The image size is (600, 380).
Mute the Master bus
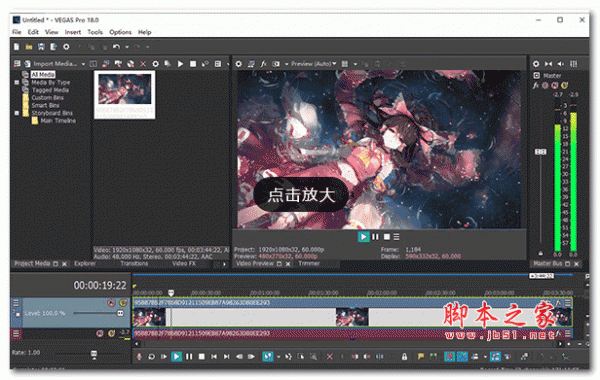coord(554,85)
